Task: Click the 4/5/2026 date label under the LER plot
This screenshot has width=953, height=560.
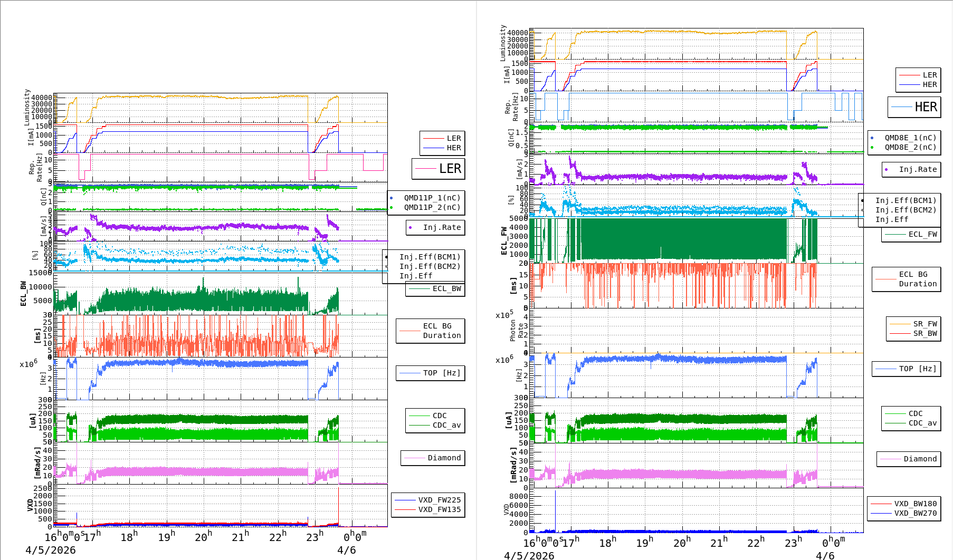Action: [51, 550]
